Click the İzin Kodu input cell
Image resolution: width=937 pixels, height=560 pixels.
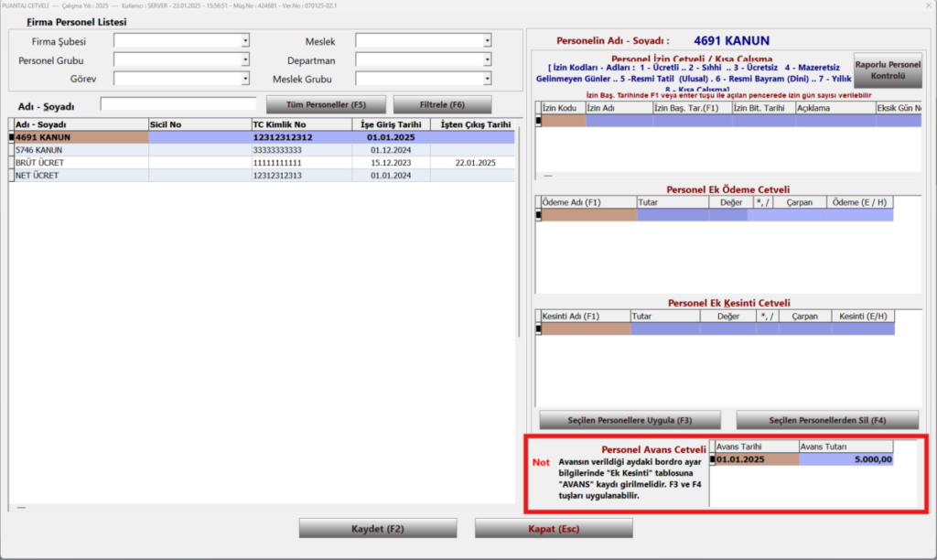click(563, 121)
